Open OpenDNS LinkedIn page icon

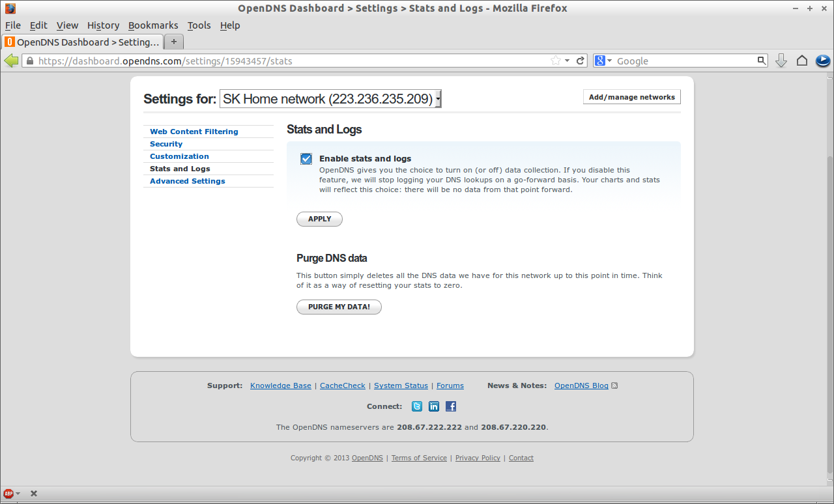[434, 406]
